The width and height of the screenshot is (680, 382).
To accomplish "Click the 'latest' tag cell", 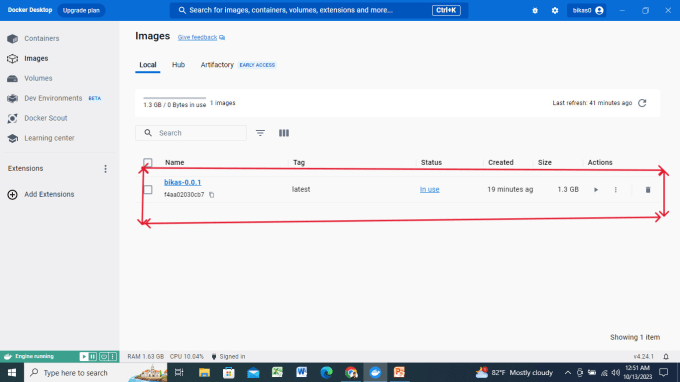I will pyautogui.click(x=301, y=189).
